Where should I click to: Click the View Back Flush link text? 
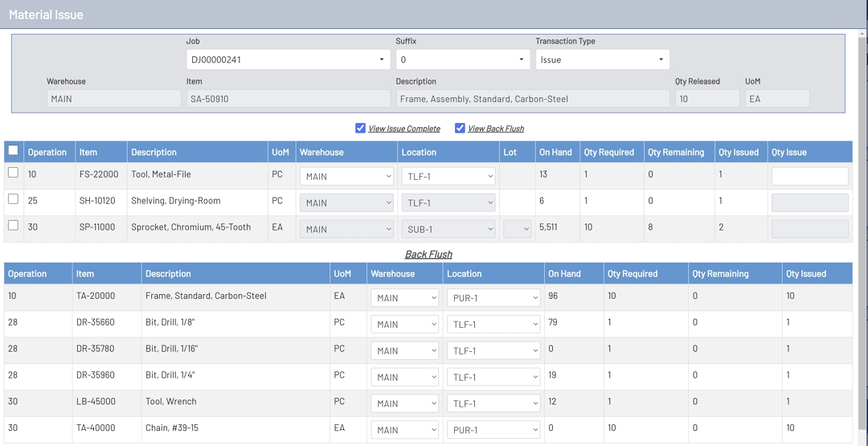click(x=496, y=129)
